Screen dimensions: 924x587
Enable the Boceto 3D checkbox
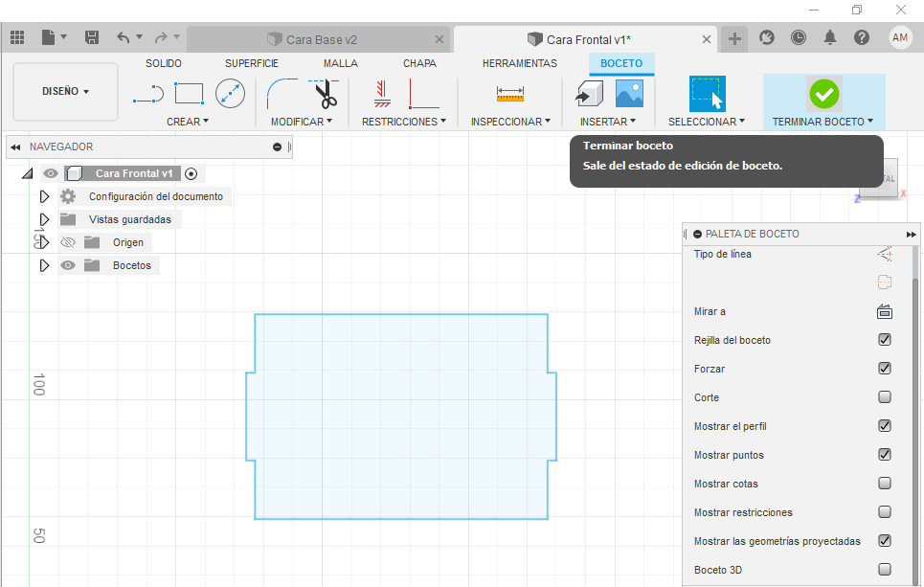click(x=885, y=570)
